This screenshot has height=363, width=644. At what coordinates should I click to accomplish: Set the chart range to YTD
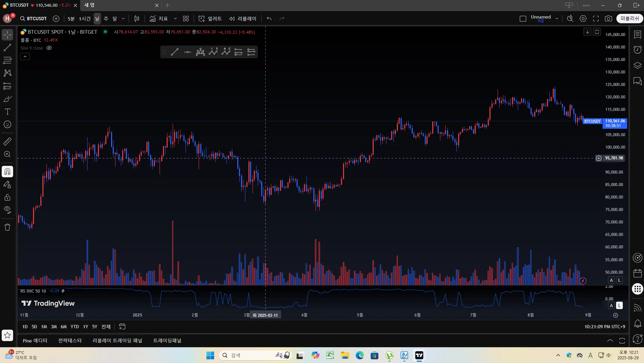pos(75,327)
